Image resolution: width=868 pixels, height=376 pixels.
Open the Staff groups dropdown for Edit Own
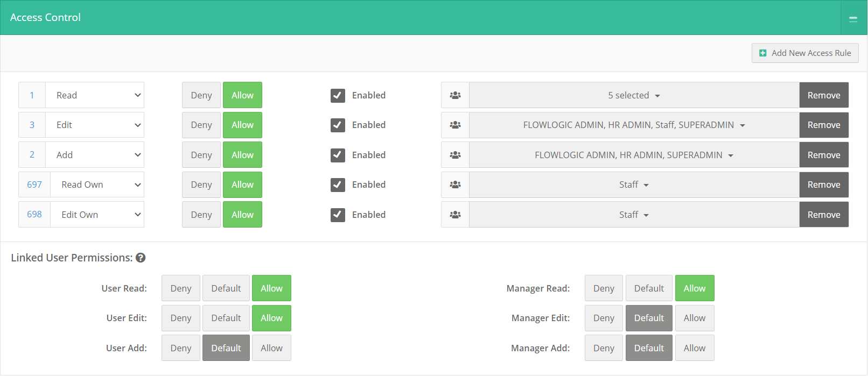pos(634,215)
